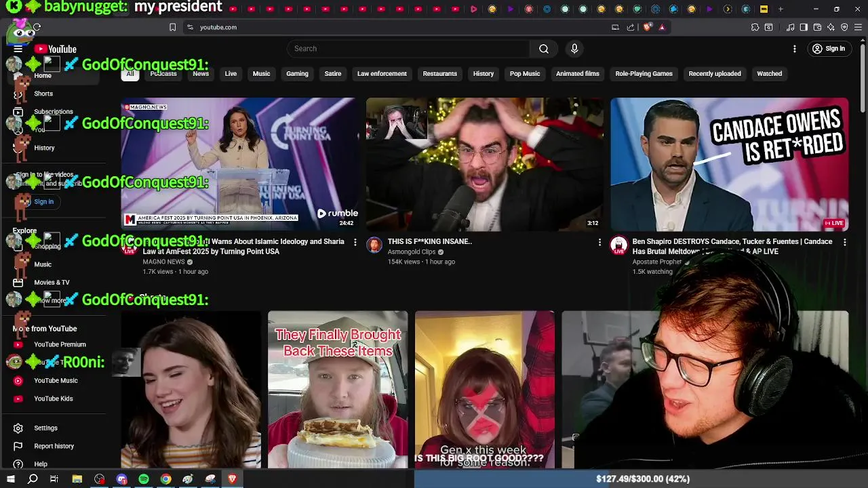Open the Brave wallet icon
This screenshot has height=488, width=868.
(817, 27)
